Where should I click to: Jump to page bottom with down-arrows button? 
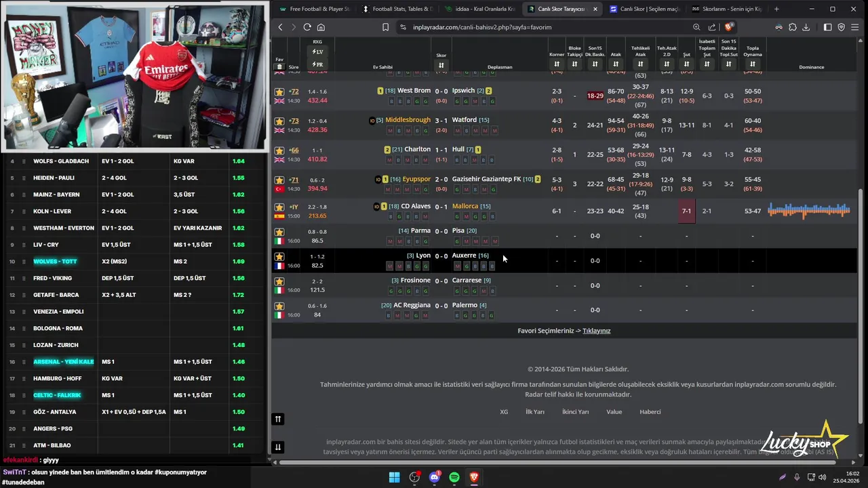[277, 447]
